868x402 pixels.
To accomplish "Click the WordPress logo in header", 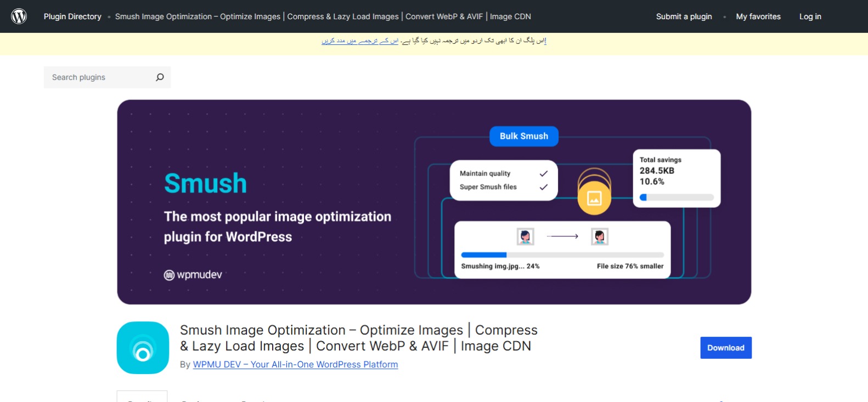I will pyautogui.click(x=19, y=16).
